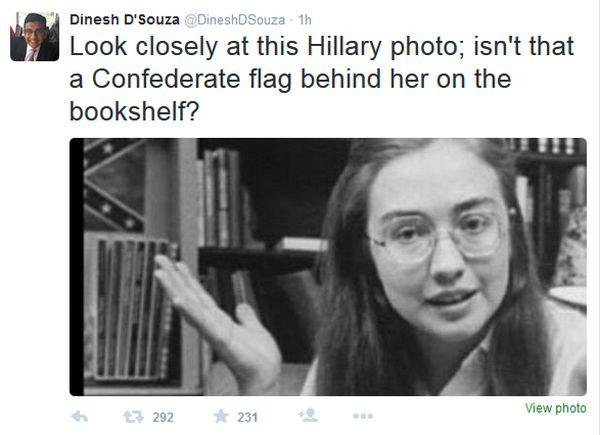Click the follow user icon with plus sign
The width and height of the screenshot is (600, 435).
(309, 415)
